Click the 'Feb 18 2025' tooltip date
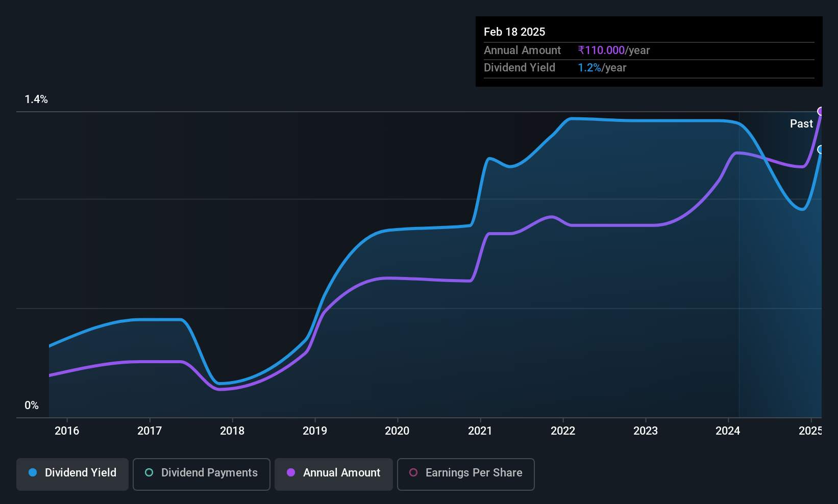 (x=514, y=32)
